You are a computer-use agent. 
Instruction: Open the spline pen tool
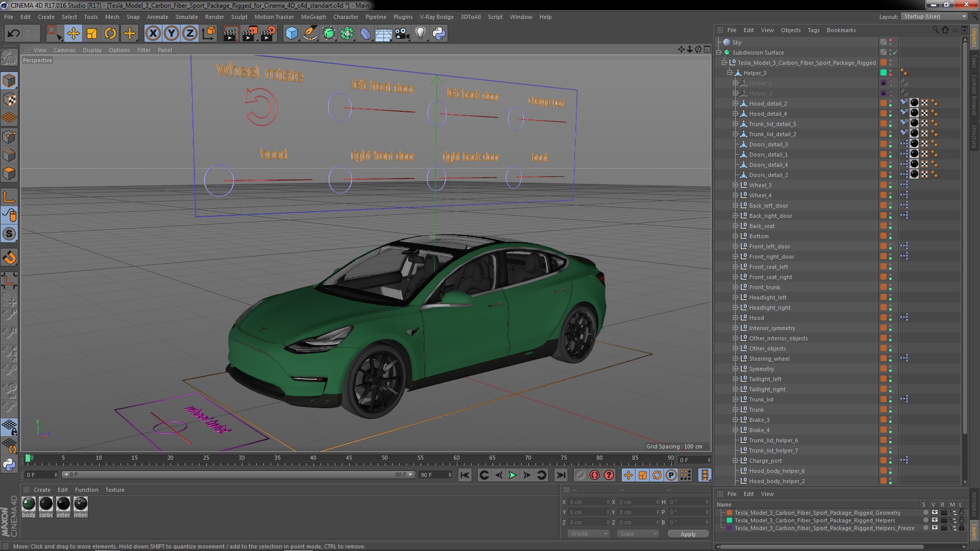(310, 34)
